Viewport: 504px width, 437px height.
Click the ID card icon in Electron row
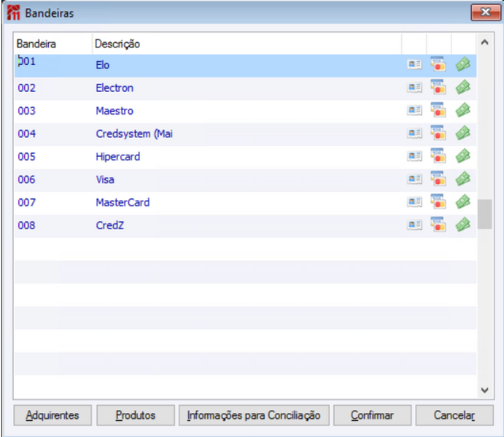[414, 88]
